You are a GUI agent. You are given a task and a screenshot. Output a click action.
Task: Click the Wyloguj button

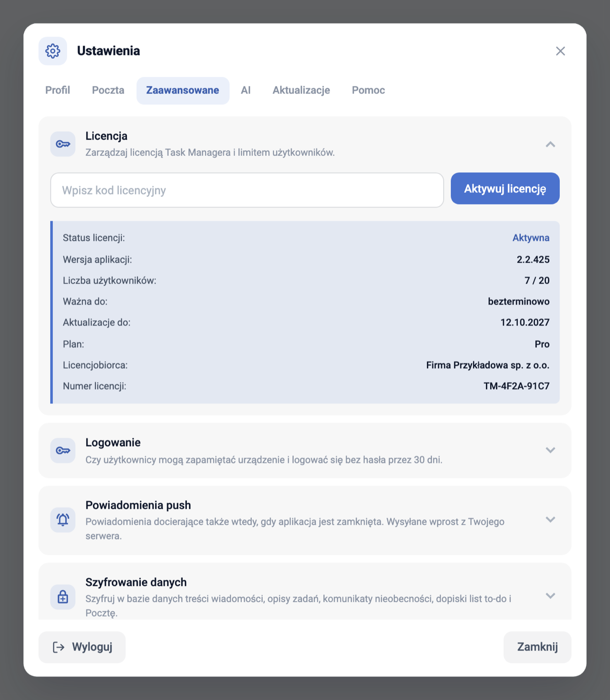pos(82,647)
